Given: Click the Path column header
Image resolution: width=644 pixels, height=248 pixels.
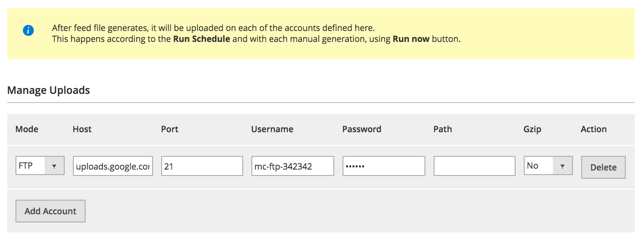Looking at the screenshot, I should point(443,129).
